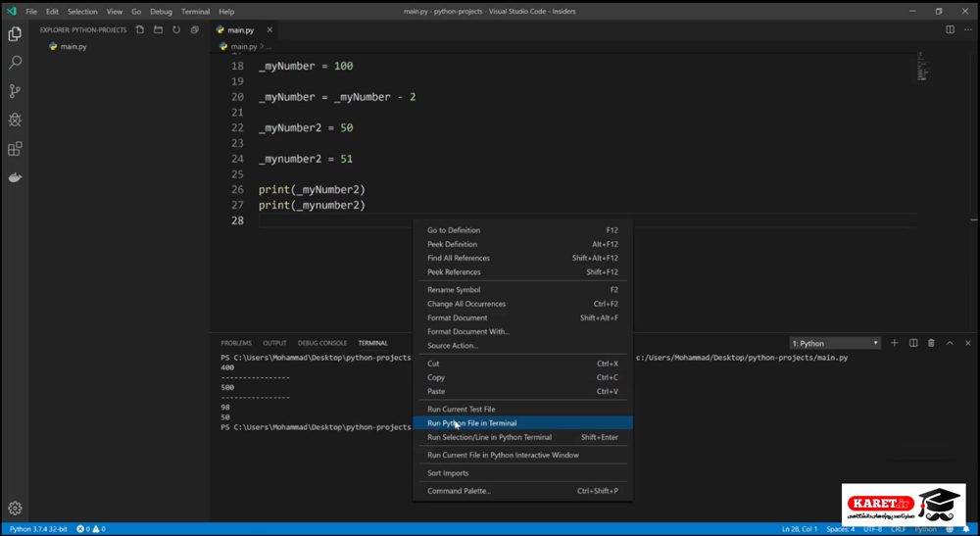Open the Source Control view

point(15,91)
